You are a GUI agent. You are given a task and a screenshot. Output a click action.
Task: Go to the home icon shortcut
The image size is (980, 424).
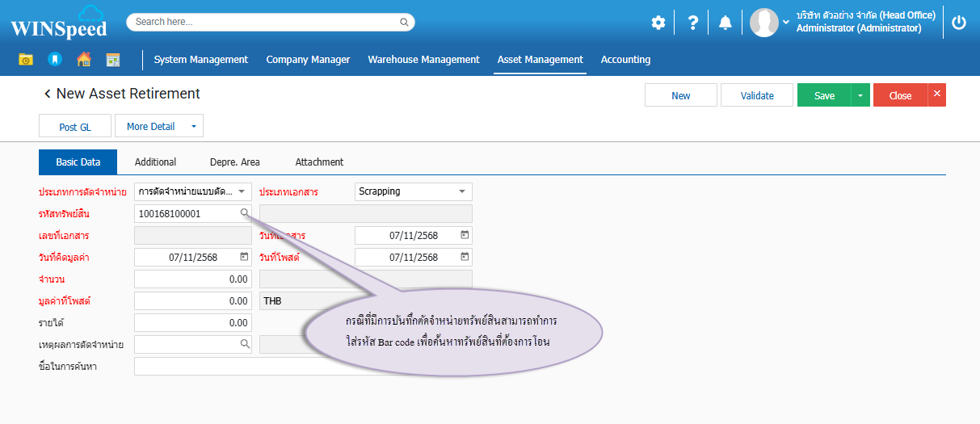coord(83,59)
